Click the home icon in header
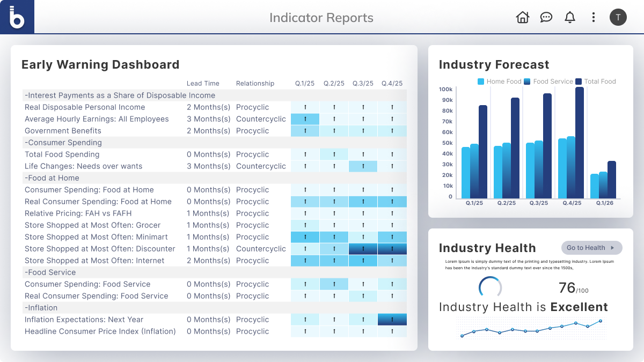644x362 pixels. click(522, 17)
